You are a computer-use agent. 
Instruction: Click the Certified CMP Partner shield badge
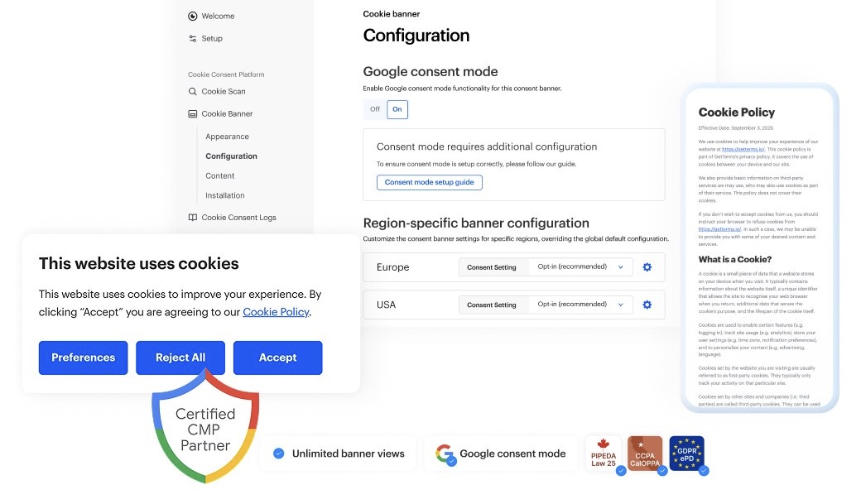(x=205, y=427)
